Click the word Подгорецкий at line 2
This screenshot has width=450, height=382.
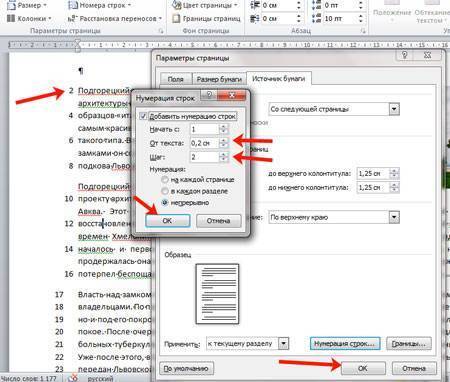(x=104, y=90)
